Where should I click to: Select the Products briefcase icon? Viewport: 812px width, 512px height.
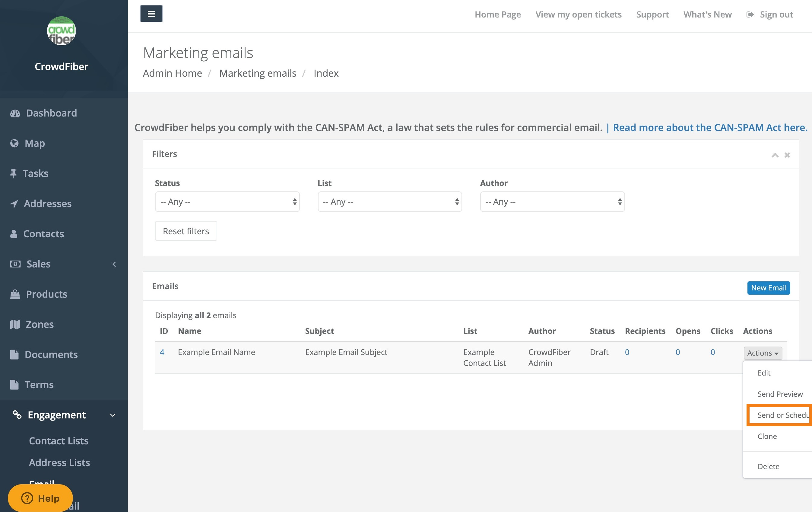[x=15, y=294]
